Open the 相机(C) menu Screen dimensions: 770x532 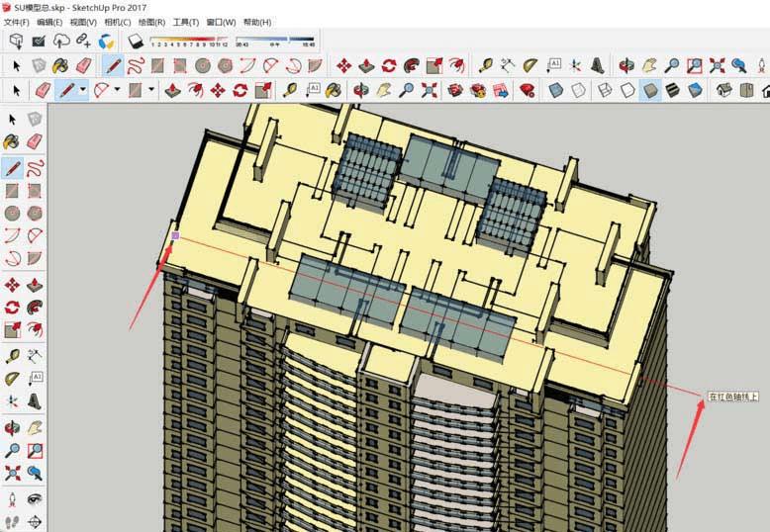(x=118, y=22)
